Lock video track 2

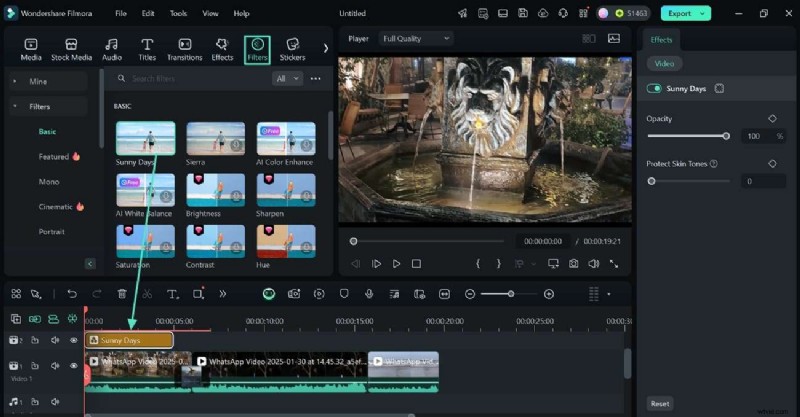[x=35, y=340]
